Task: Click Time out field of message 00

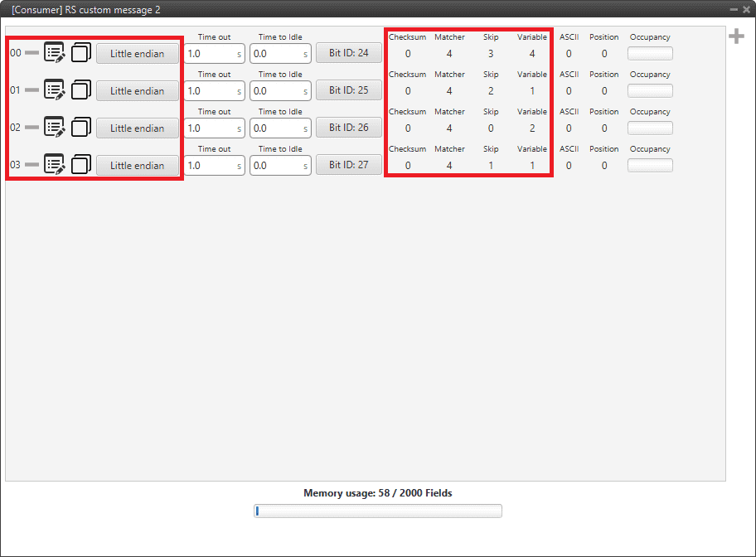Action: [x=209, y=54]
